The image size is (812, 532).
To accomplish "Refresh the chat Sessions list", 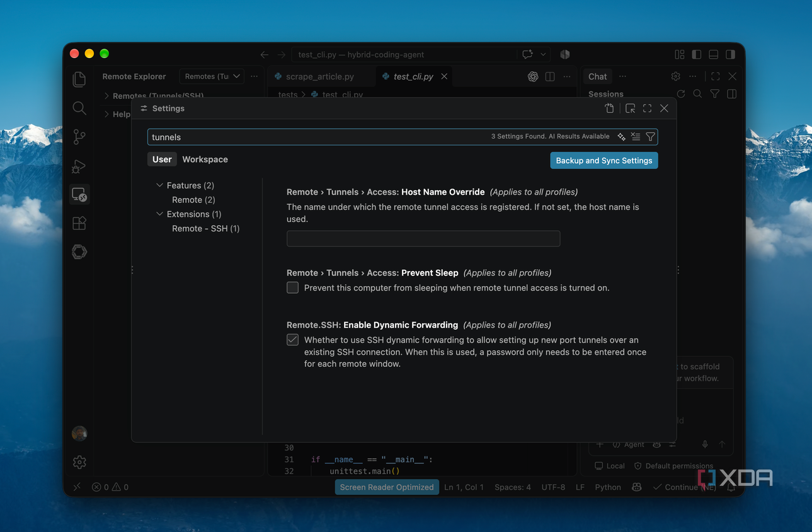I will pos(680,94).
